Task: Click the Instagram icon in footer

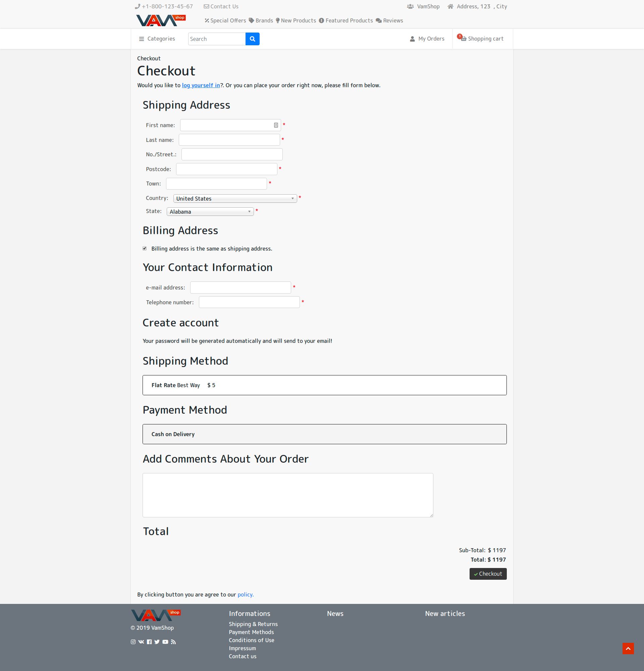Action: (133, 642)
